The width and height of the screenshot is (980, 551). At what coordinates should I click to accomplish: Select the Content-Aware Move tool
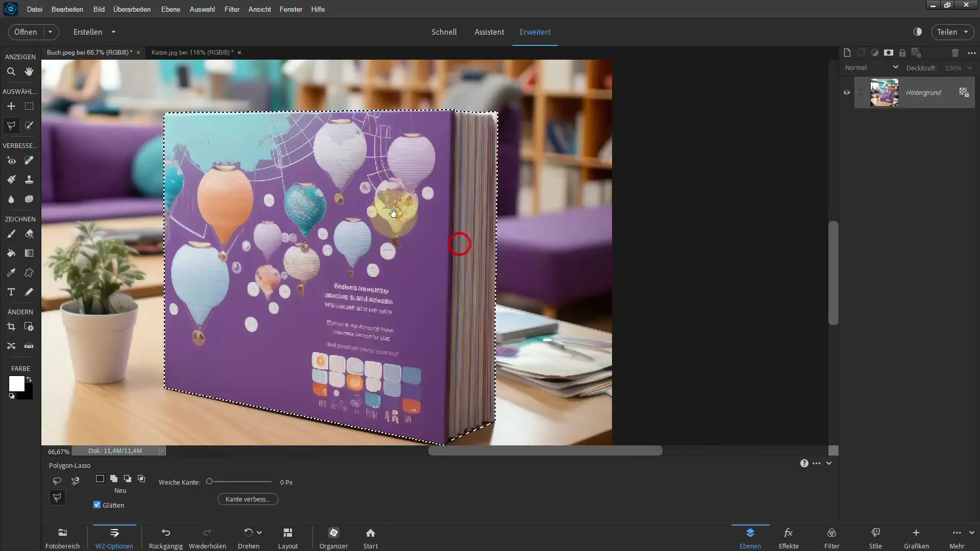click(x=11, y=346)
